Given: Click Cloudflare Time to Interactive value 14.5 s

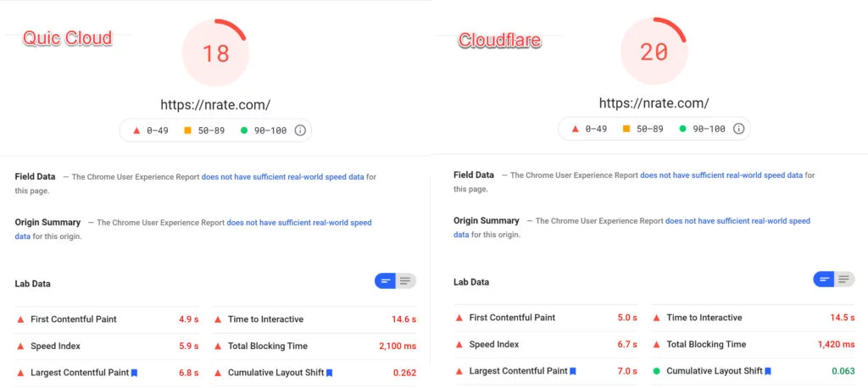Looking at the screenshot, I should [x=842, y=318].
